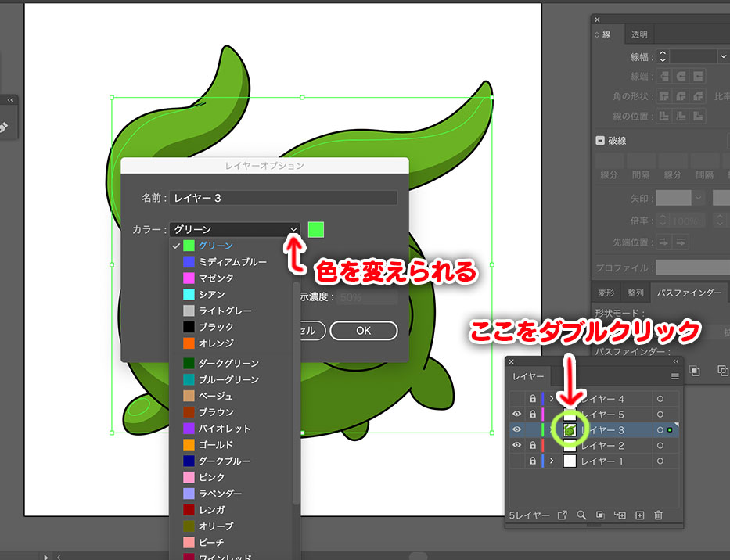Switch to the パスファインダー tab

click(x=689, y=293)
